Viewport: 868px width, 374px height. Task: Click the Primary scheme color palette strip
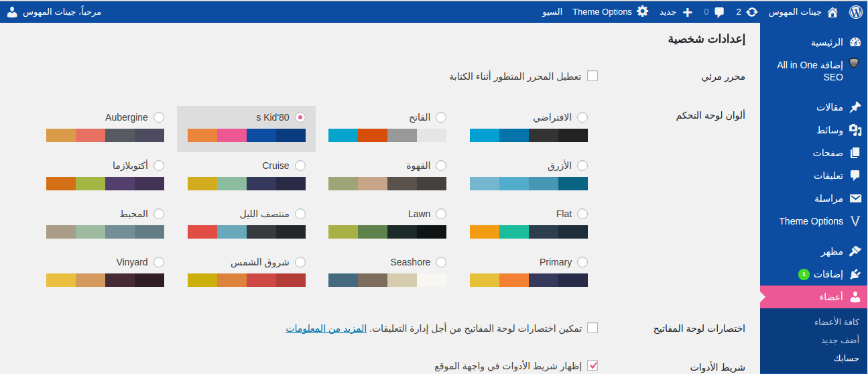(529, 280)
